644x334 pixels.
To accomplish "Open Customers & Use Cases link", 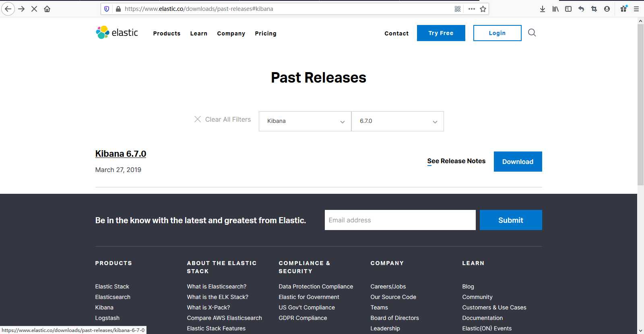I will [x=494, y=307].
